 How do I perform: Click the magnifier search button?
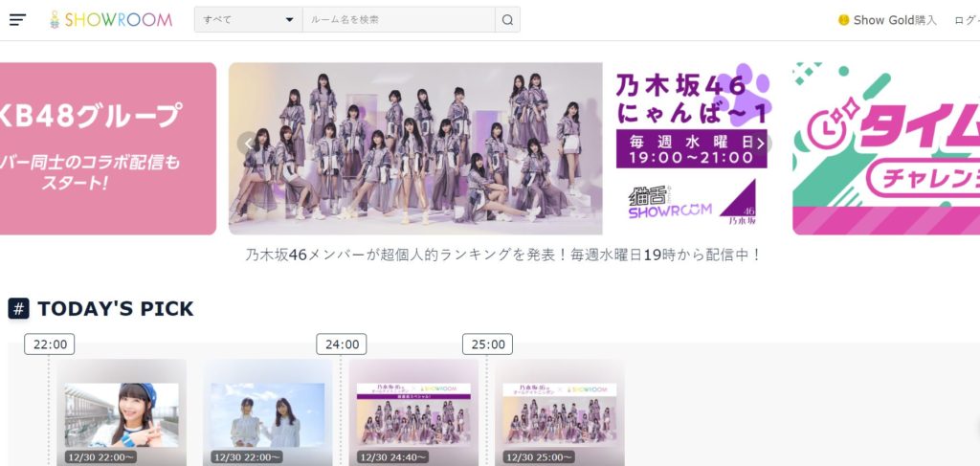507,20
